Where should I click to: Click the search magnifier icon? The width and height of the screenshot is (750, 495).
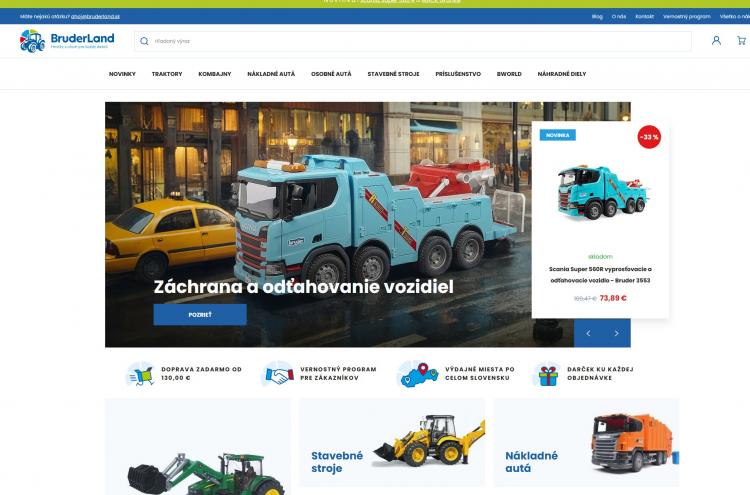tap(144, 41)
